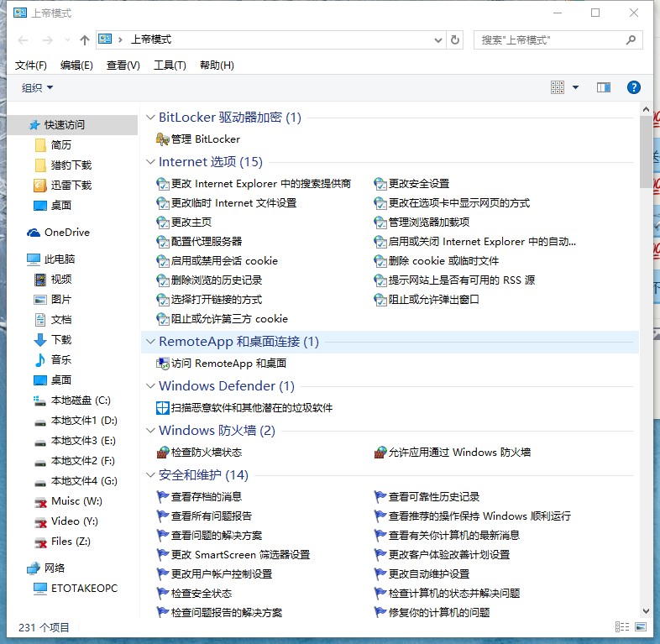Expand the address bar history dropdown

pyautogui.click(x=438, y=40)
